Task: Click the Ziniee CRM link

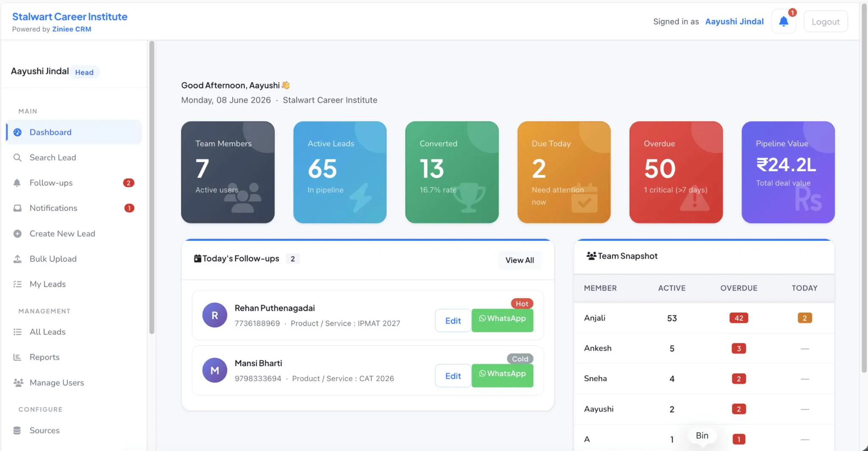Action: pos(72,29)
